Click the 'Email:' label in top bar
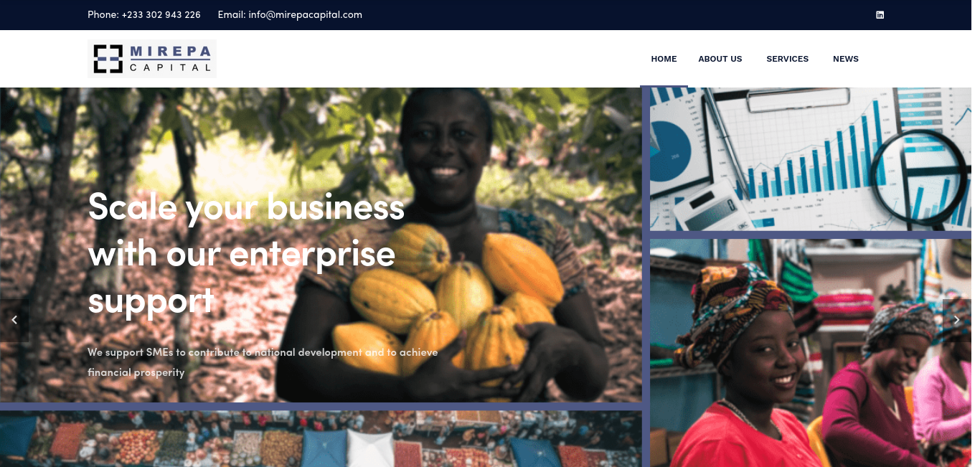Image resolution: width=980 pixels, height=467 pixels. (232, 15)
